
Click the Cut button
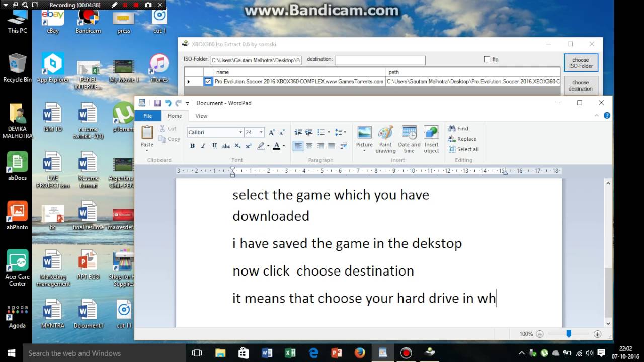click(168, 129)
